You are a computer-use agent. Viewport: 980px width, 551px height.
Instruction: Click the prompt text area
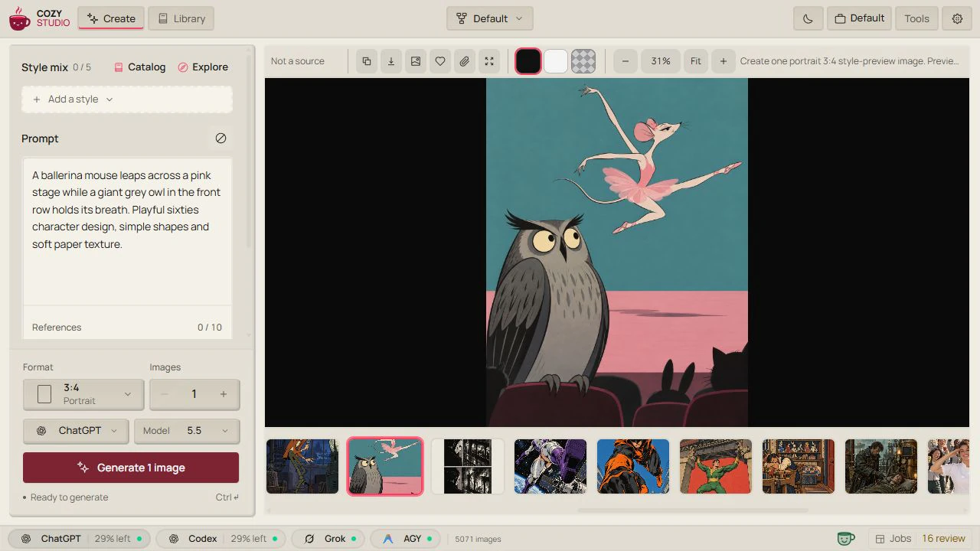127,231
